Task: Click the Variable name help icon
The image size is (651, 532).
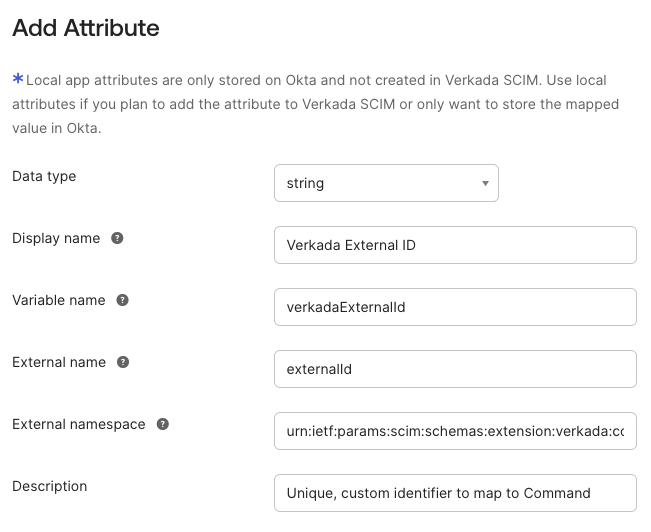Action: coord(123,301)
